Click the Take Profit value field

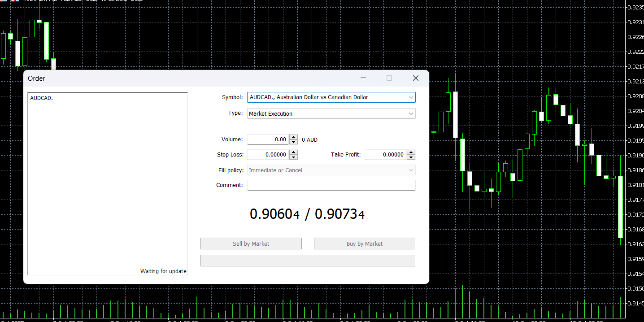click(385, 155)
